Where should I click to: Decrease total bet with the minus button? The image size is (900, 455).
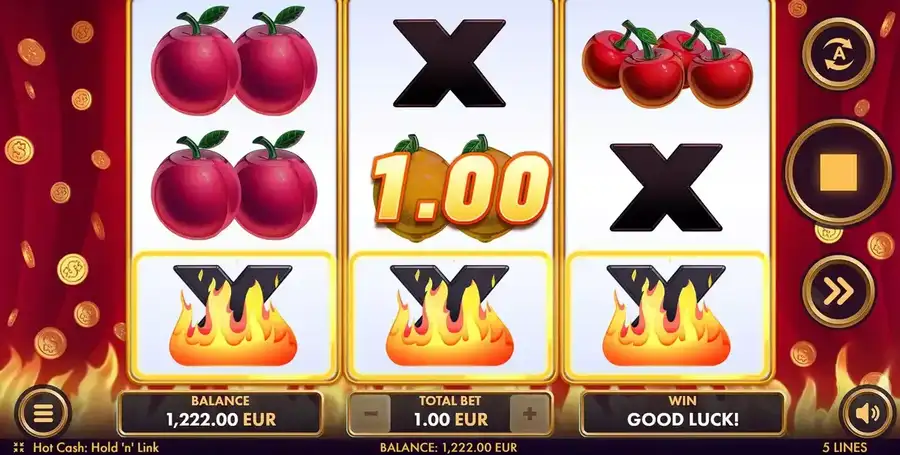[370, 414]
